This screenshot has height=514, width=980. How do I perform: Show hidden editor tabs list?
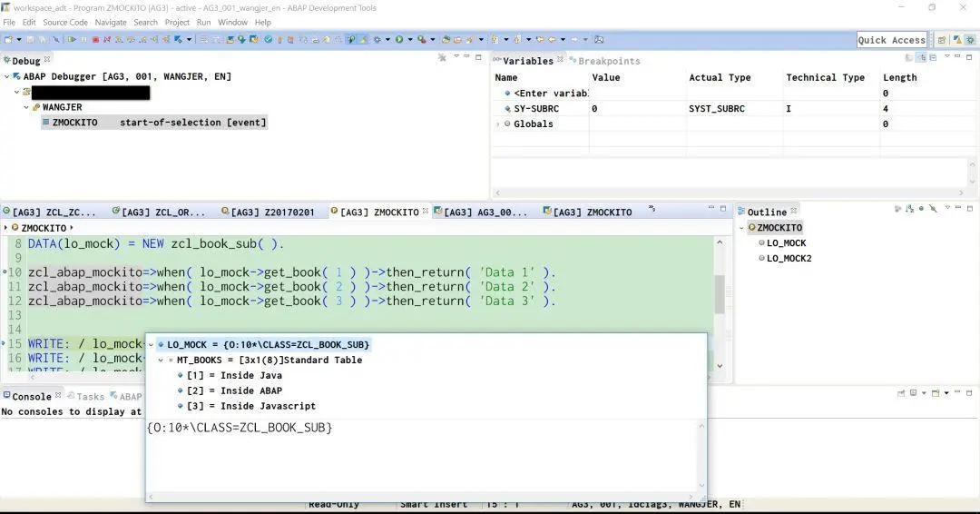click(652, 209)
